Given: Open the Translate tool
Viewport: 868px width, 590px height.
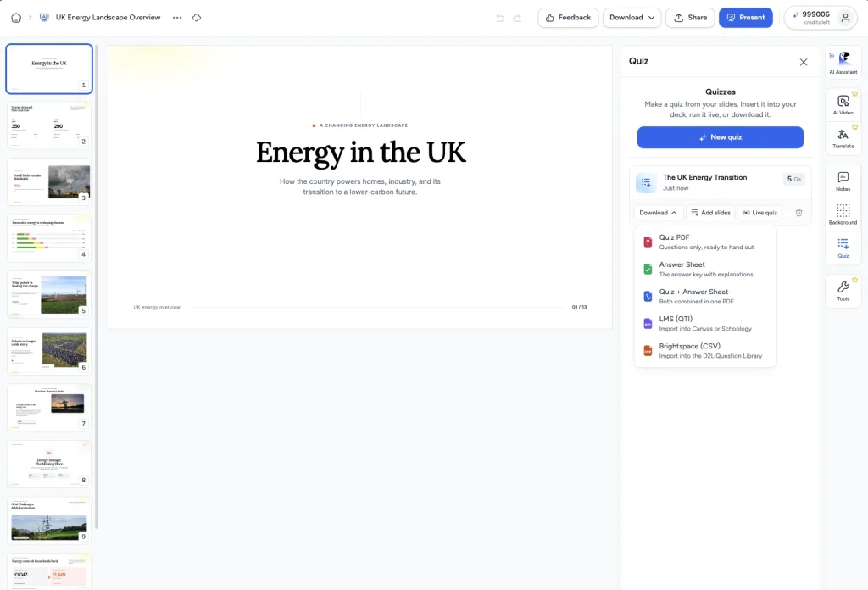Looking at the screenshot, I should [843, 137].
